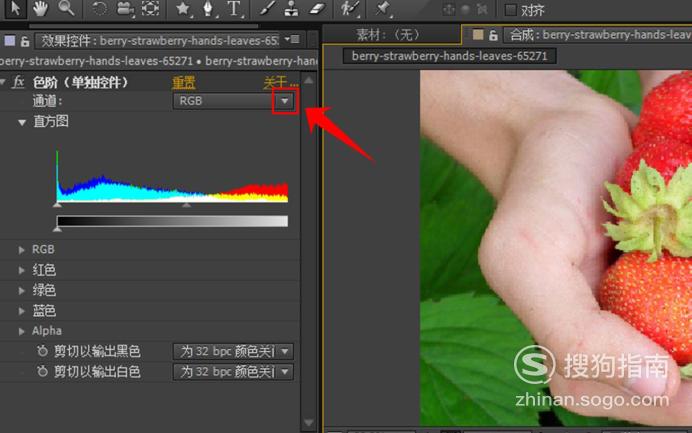The height and width of the screenshot is (433, 692).
Task: Click the 关于... about link
Action: [x=281, y=83]
